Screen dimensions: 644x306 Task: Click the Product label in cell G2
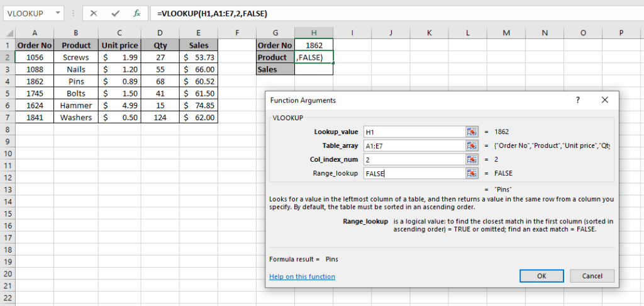(x=275, y=57)
